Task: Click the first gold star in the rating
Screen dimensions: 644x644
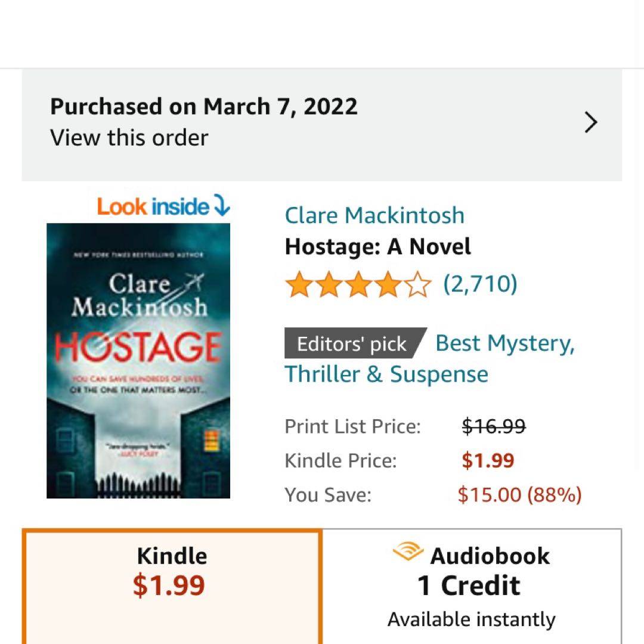Action: click(x=297, y=284)
